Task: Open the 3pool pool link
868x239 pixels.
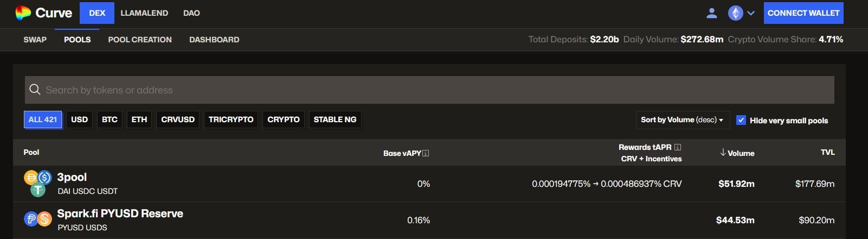Action: tap(72, 177)
